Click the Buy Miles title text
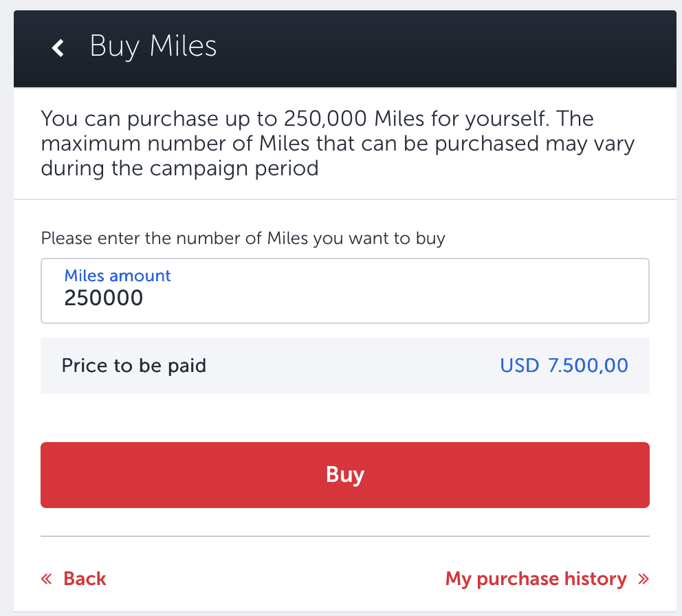 (153, 46)
